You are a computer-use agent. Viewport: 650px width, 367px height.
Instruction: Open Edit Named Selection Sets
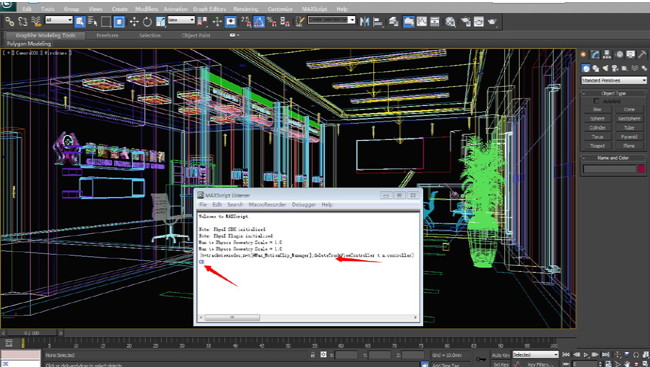point(300,22)
